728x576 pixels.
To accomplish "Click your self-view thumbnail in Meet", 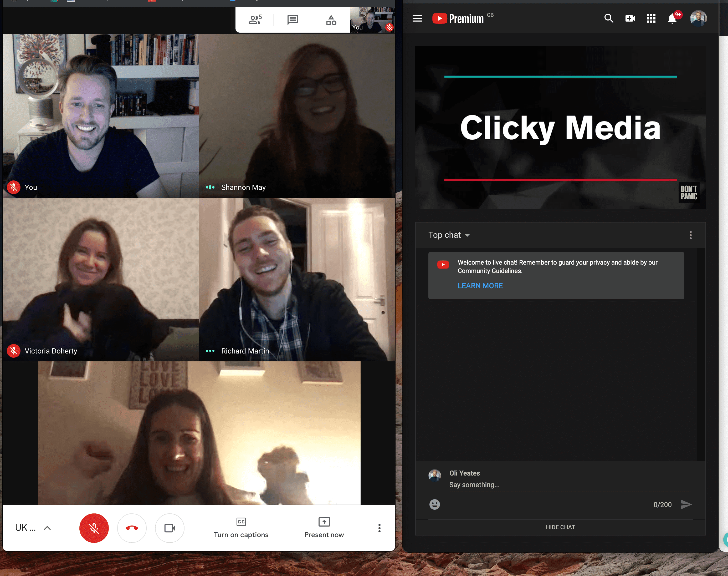I will click(x=372, y=20).
